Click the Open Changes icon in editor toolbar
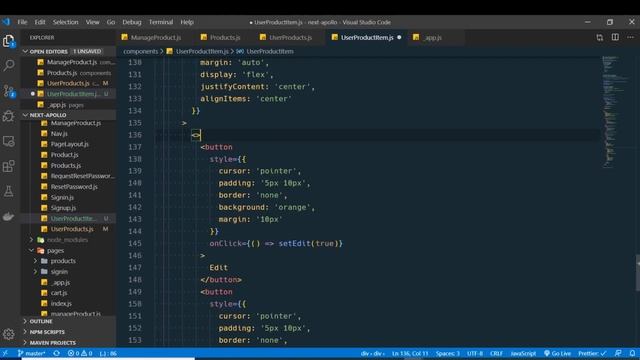Screen dimensions: 640x360 point(600,38)
